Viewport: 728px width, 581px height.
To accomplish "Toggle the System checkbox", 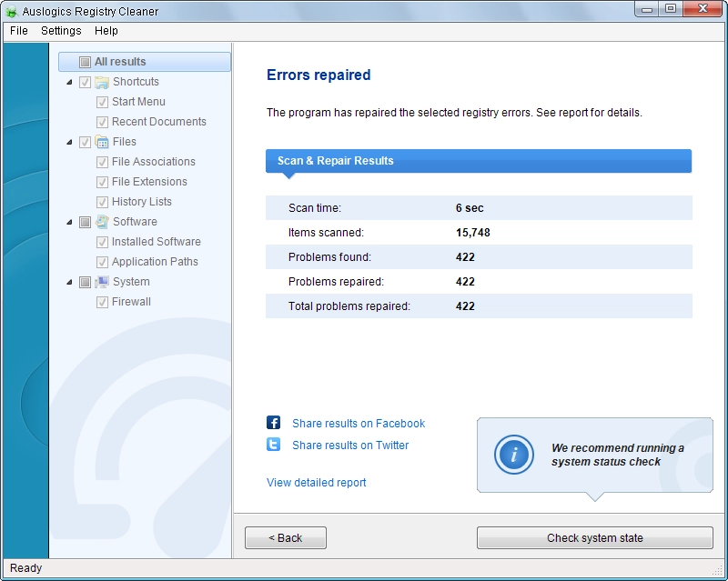I will pos(85,282).
